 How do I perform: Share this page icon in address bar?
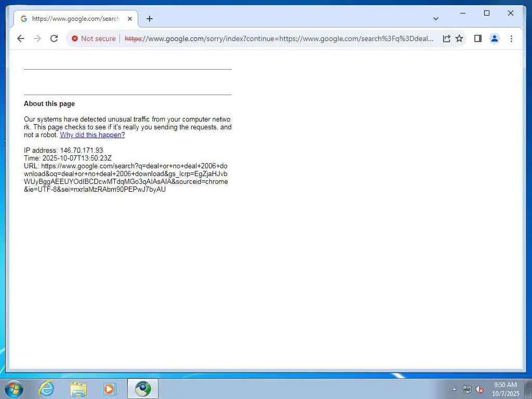point(446,38)
